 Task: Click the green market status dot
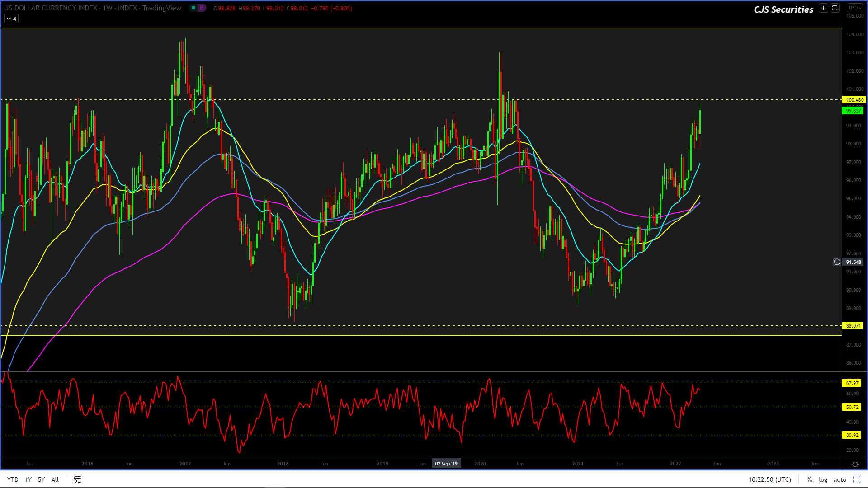[193, 8]
